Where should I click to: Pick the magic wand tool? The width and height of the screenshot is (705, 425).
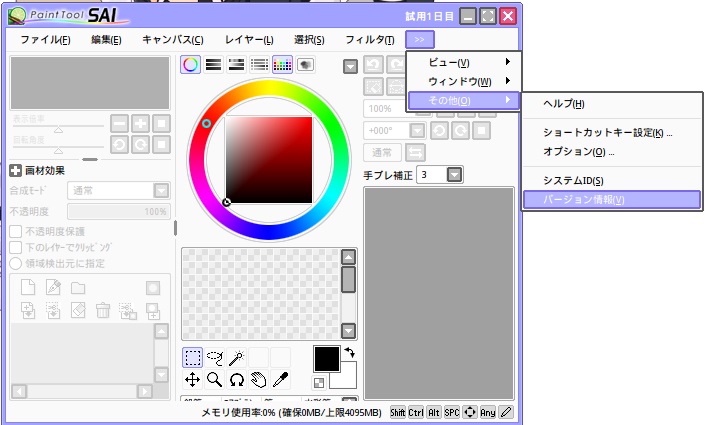coord(236,358)
